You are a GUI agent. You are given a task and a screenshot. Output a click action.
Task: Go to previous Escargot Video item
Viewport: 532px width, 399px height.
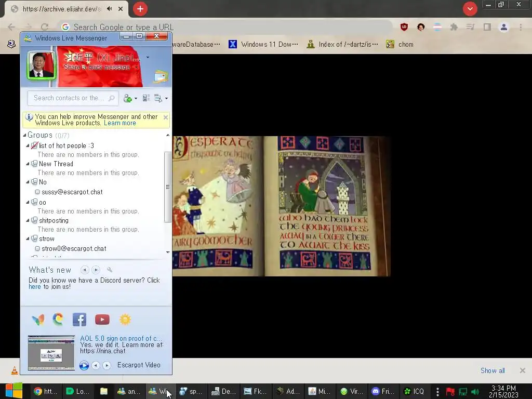tap(96, 365)
